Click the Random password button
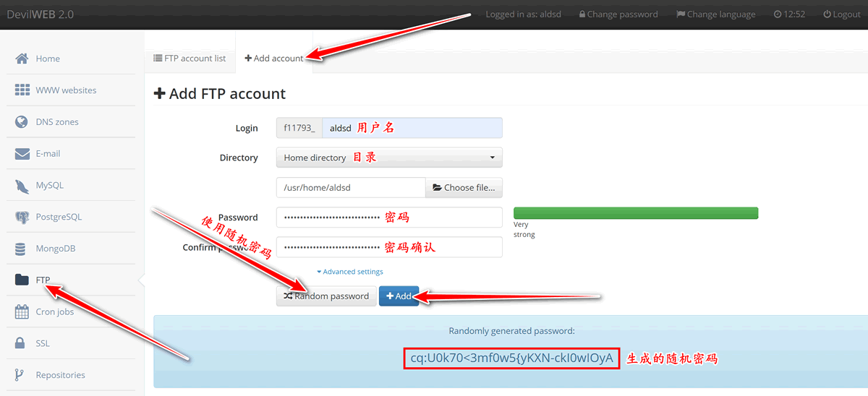This screenshot has width=868, height=396. [325, 296]
